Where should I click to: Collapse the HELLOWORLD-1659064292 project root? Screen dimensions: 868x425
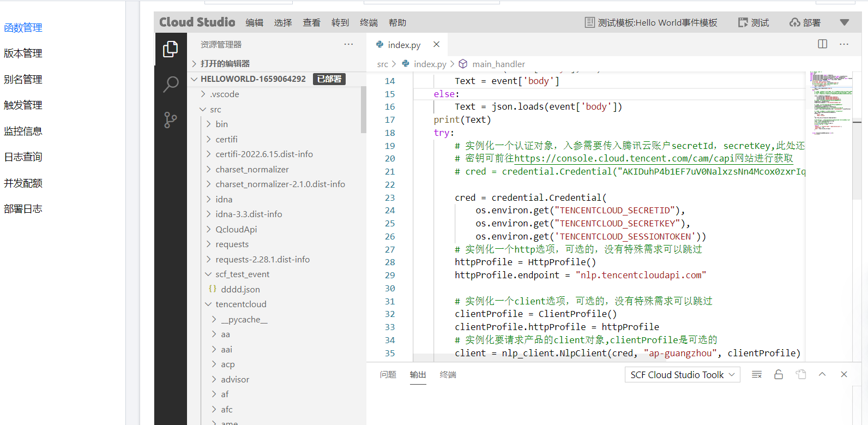pyautogui.click(x=194, y=79)
